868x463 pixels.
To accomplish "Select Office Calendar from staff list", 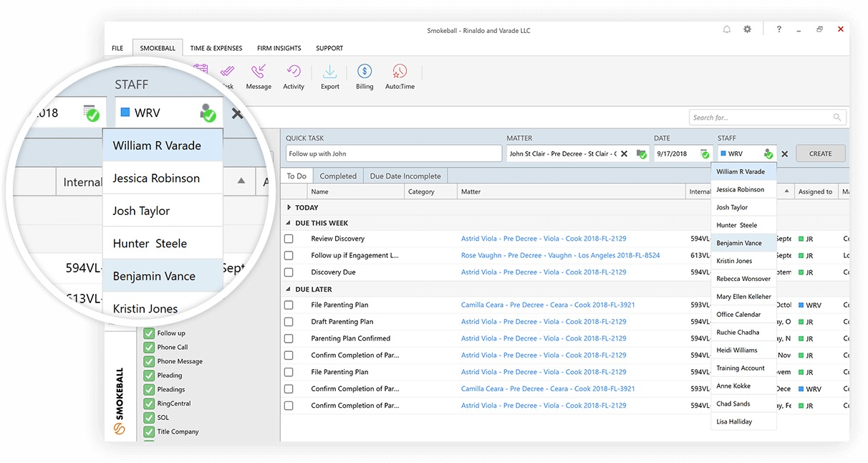I will coord(743,315).
